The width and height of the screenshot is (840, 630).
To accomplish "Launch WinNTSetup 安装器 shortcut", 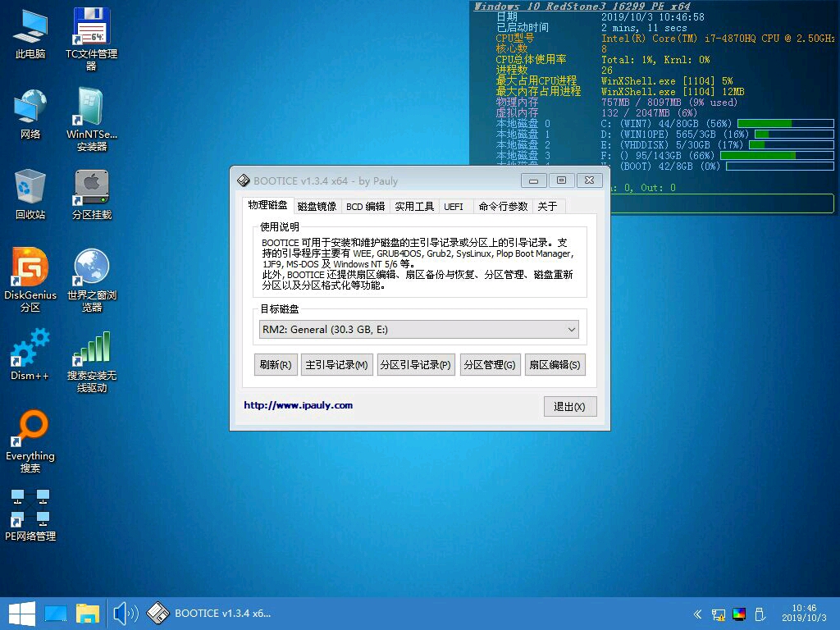I will [x=91, y=120].
